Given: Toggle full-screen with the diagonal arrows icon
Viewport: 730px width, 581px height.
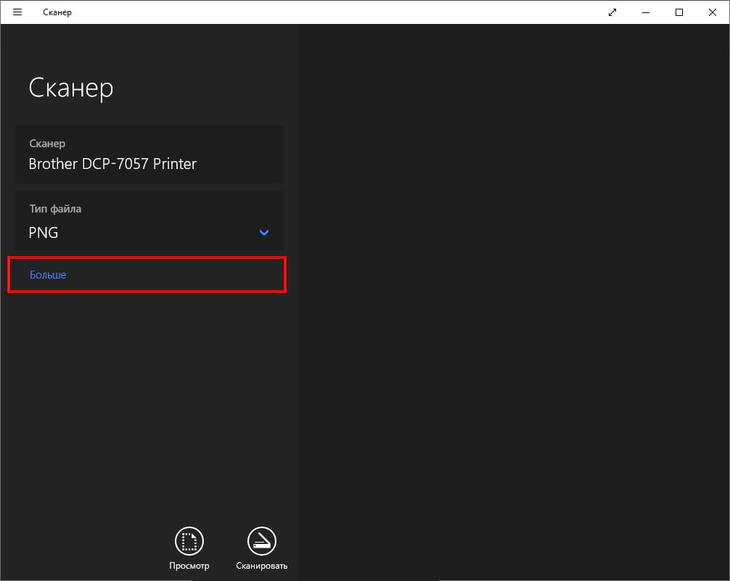Looking at the screenshot, I should click(612, 12).
